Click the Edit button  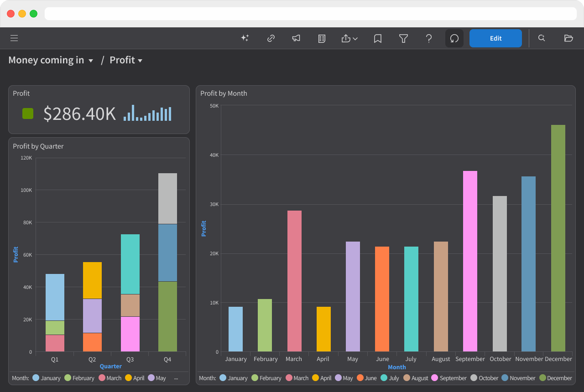click(x=495, y=38)
